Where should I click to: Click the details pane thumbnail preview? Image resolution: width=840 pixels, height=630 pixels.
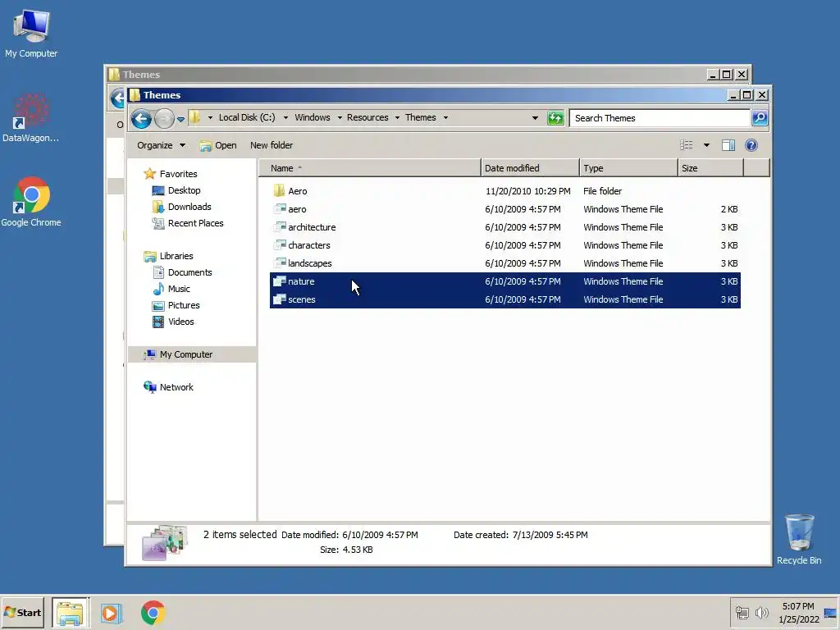[164, 543]
